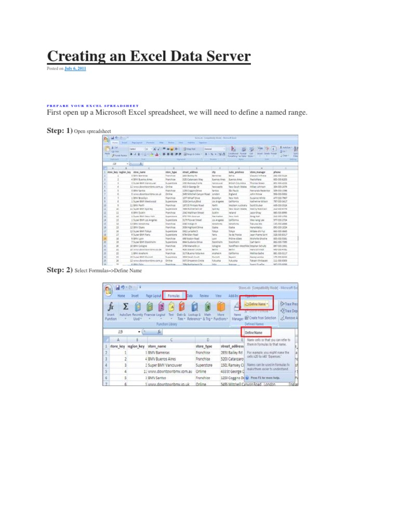Select the Insert tab in Step 2 ribbon
Viewport: 399px width, 532px height.
pos(135,296)
